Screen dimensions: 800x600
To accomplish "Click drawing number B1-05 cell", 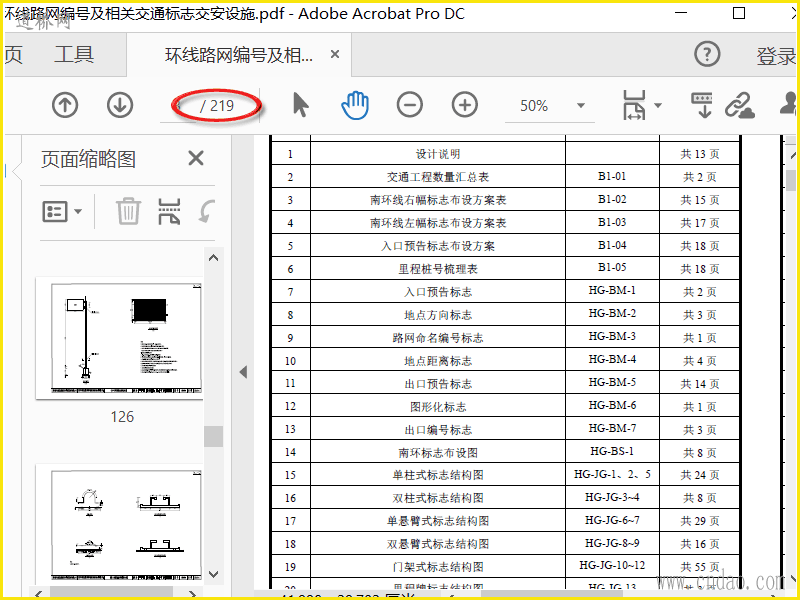I will coord(612,267).
